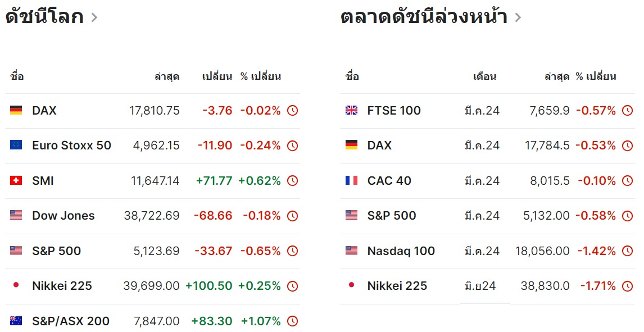Image resolution: width=644 pixels, height=332 pixels.
Task: Click the clock icon in DAX world index row
Action: (x=292, y=111)
